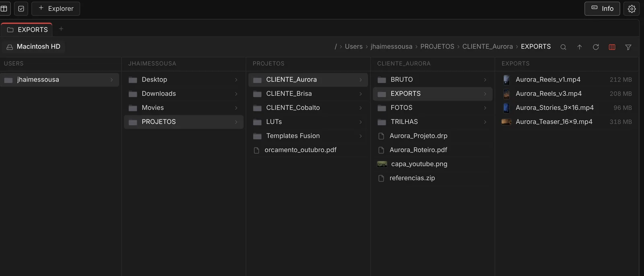Select the Aurora_Projeto.drp file
644x276 pixels.
[433, 136]
